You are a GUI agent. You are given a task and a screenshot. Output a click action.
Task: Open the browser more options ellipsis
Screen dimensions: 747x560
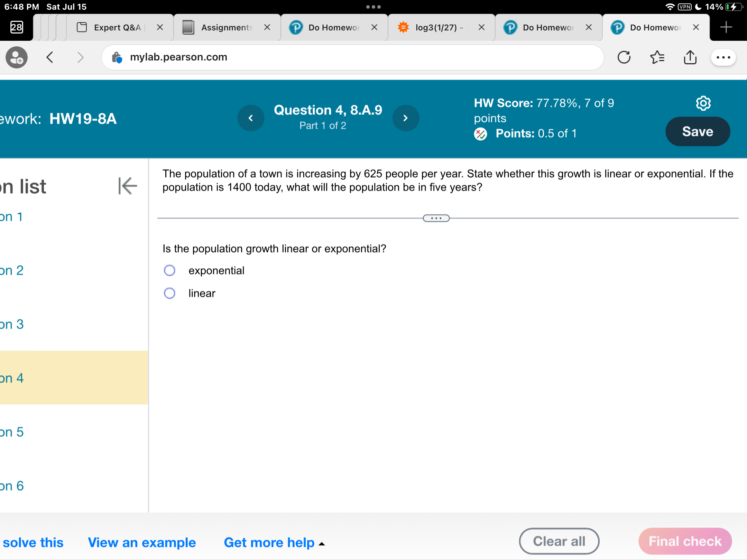(x=723, y=57)
